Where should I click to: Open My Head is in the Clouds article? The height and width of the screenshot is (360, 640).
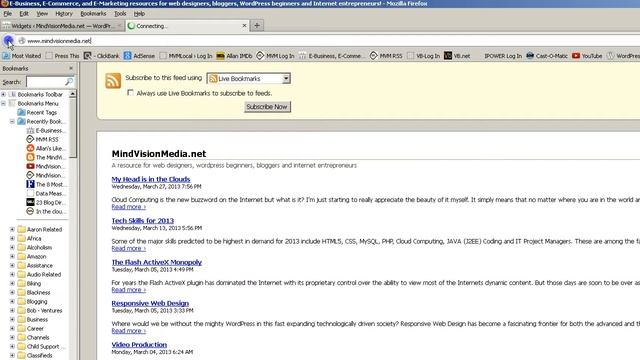point(151,179)
